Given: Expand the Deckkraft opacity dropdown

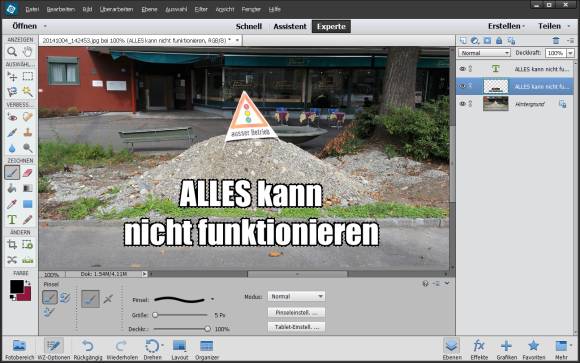Looking at the screenshot, I should [x=570, y=53].
